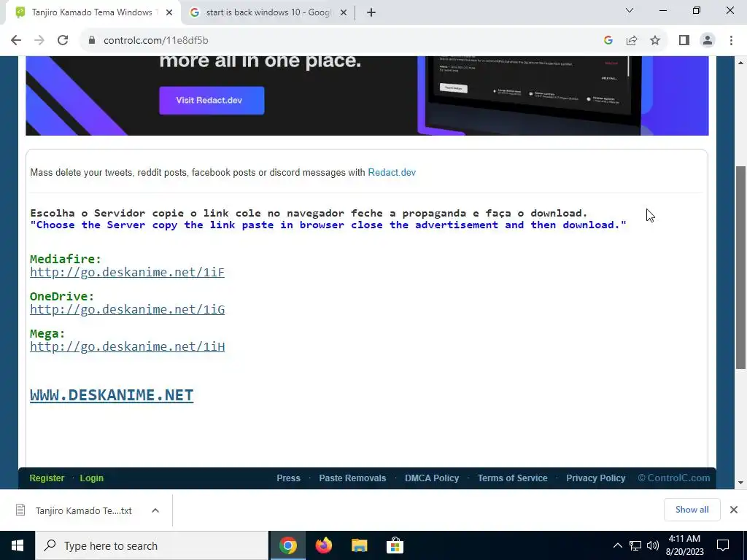
Task: Open Mediafire link go.deskanime.net/1iF
Action: 127,272
